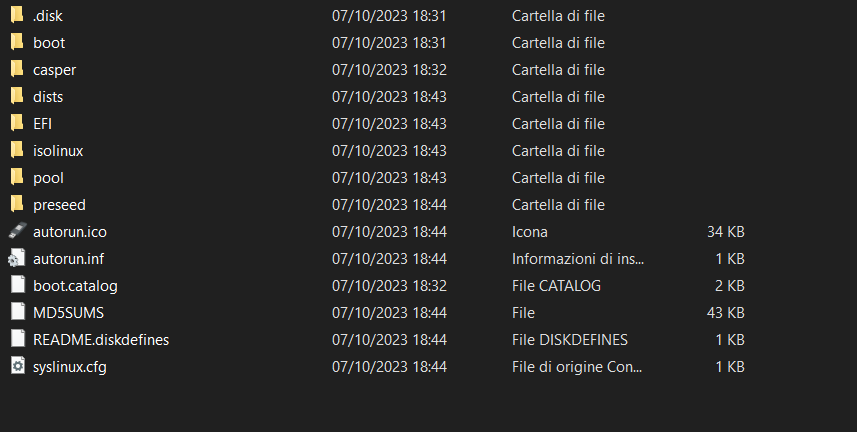Select the boot folder icon
The image size is (857, 432).
click(x=17, y=43)
